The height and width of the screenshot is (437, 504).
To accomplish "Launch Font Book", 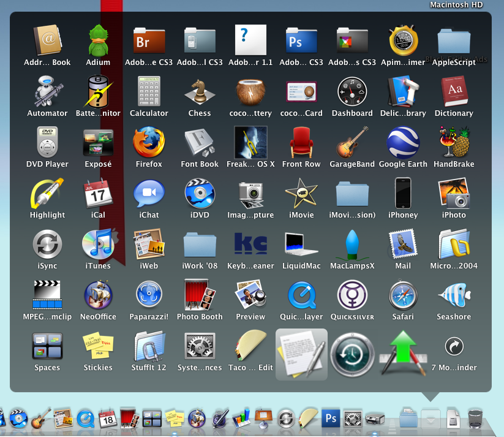I will tap(200, 143).
